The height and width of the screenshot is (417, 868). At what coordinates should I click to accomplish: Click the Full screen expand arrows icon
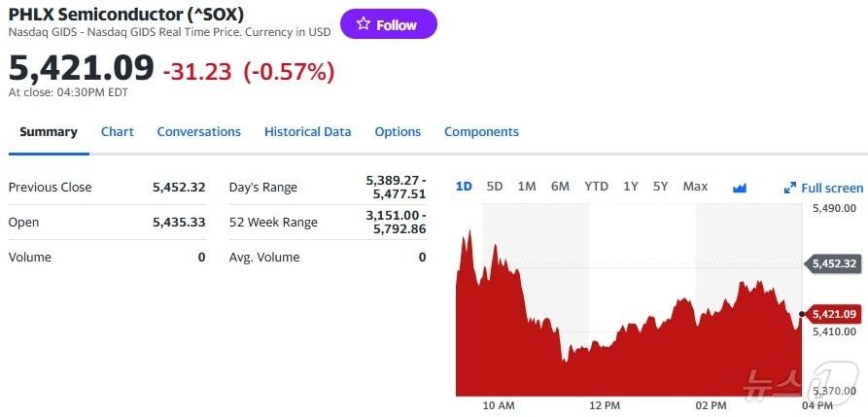789,188
